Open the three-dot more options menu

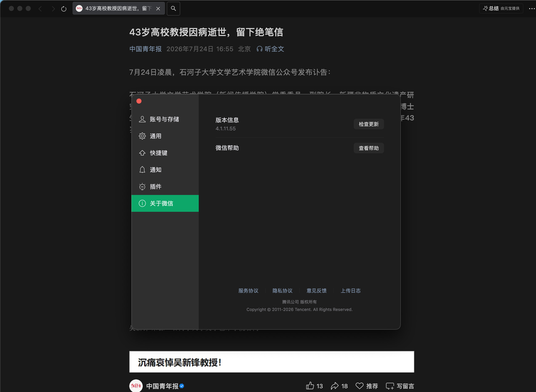coord(532,9)
